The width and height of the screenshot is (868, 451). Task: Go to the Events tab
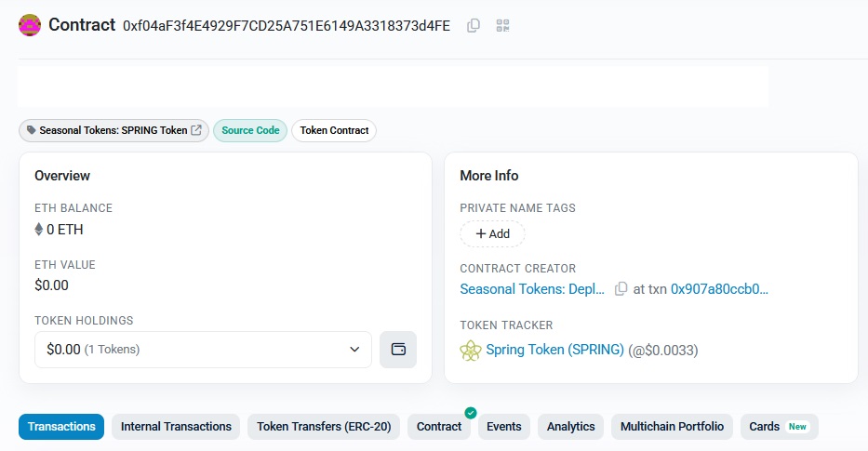point(504,427)
